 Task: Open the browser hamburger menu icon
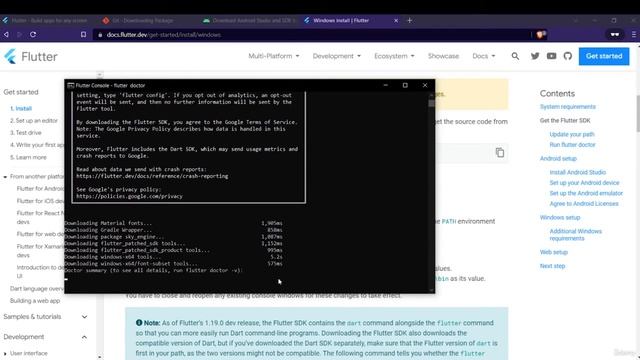[x=633, y=35]
